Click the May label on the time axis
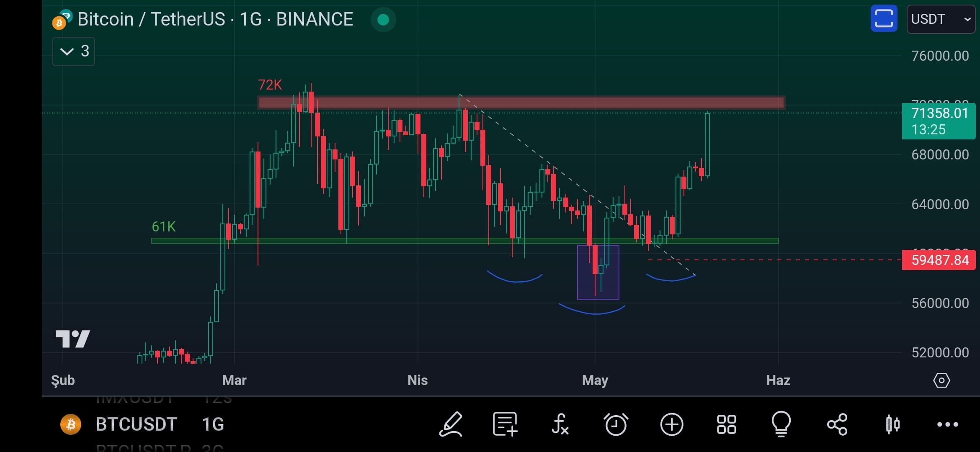Viewport: 980px width, 452px height. pos(595,380)
